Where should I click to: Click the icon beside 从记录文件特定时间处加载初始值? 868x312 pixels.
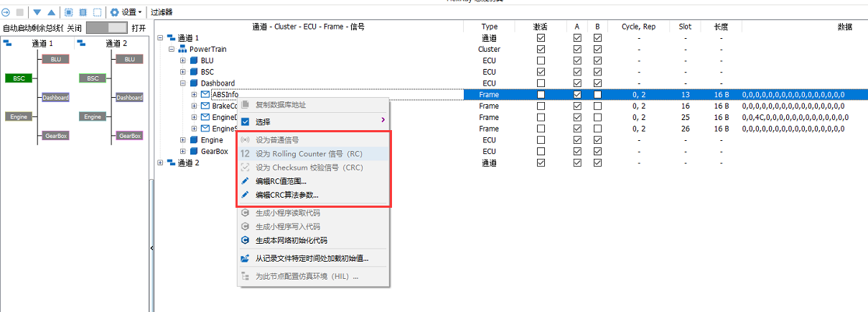[245, 258]
